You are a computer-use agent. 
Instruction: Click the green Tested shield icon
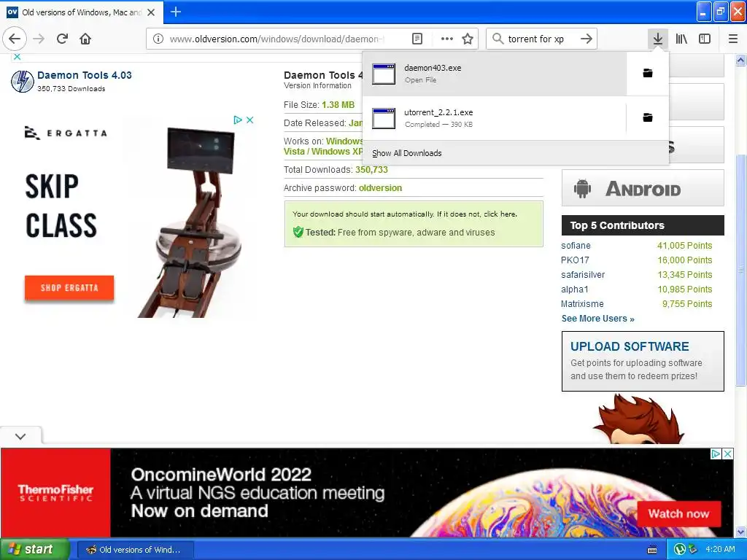pos(298,232)
